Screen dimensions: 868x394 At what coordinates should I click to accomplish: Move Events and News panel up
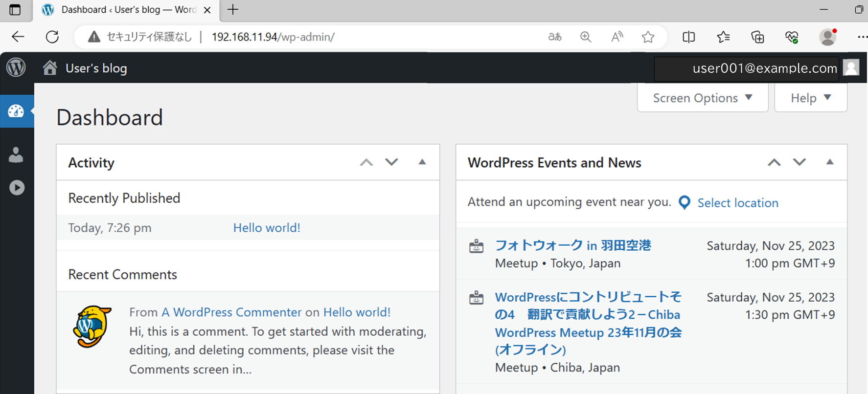(774, 162)
